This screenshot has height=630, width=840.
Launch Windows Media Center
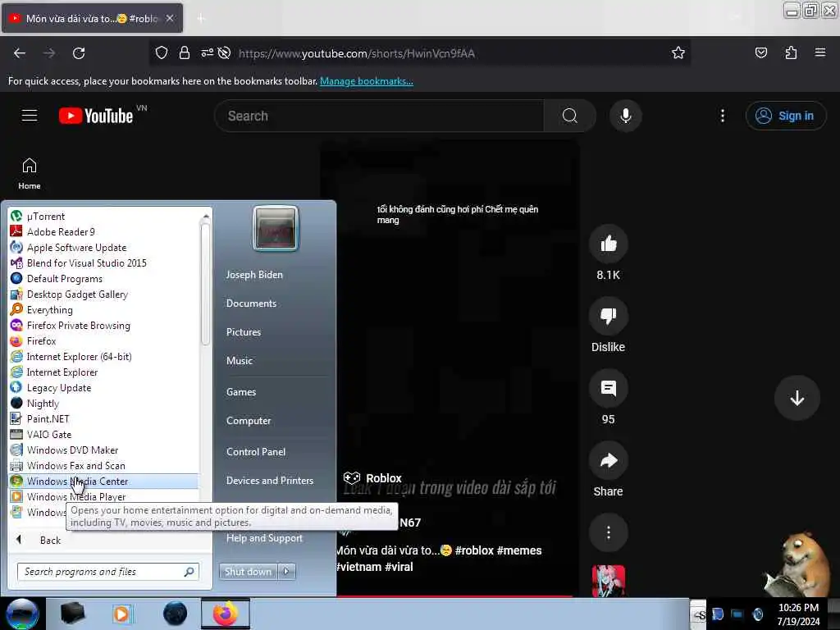click(104, 481)
